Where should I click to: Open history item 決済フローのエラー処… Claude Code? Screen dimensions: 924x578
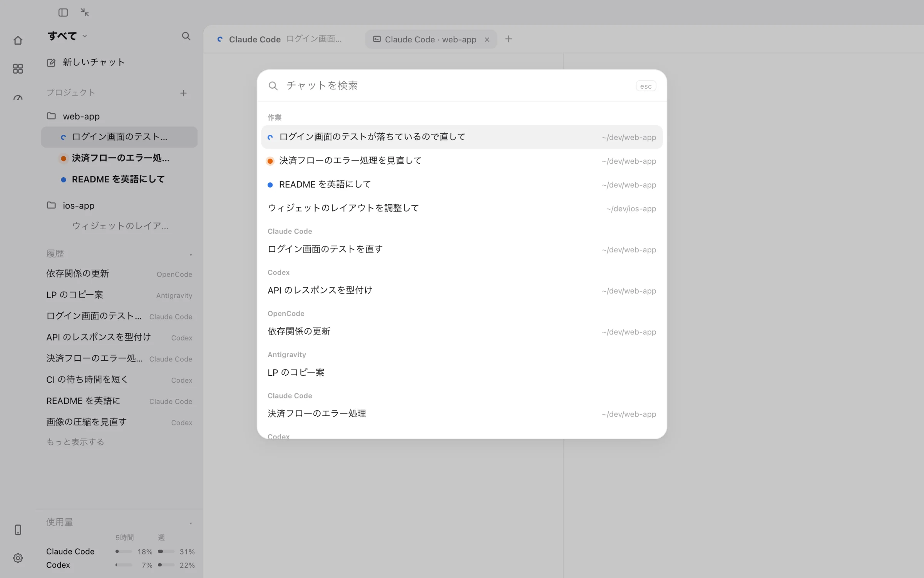tap(119, 358)
